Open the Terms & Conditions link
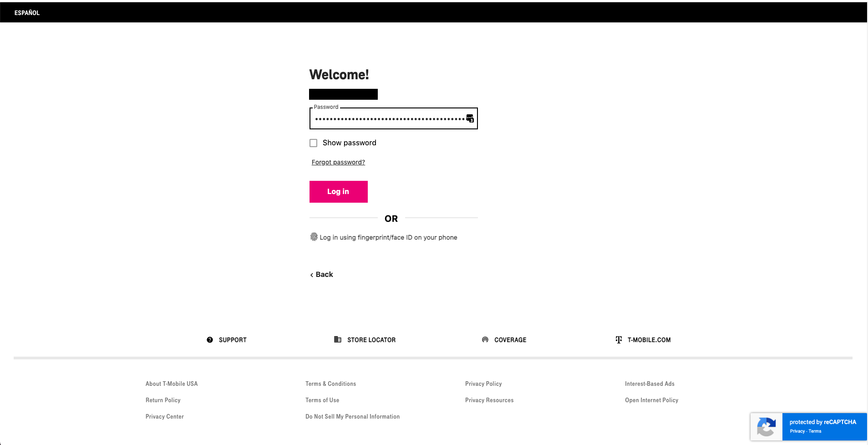This screenshot has width=868, height=445. [330, 384]
